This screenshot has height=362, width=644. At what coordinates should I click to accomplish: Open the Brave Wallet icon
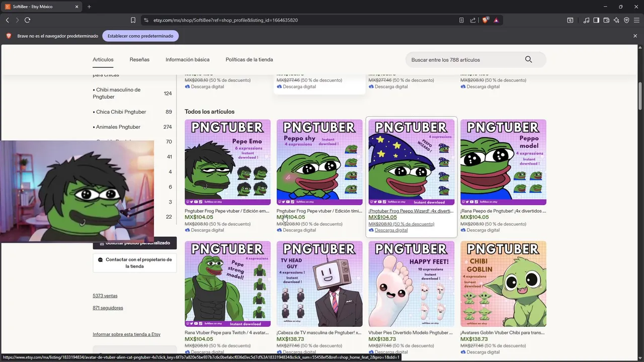point(606,20)
